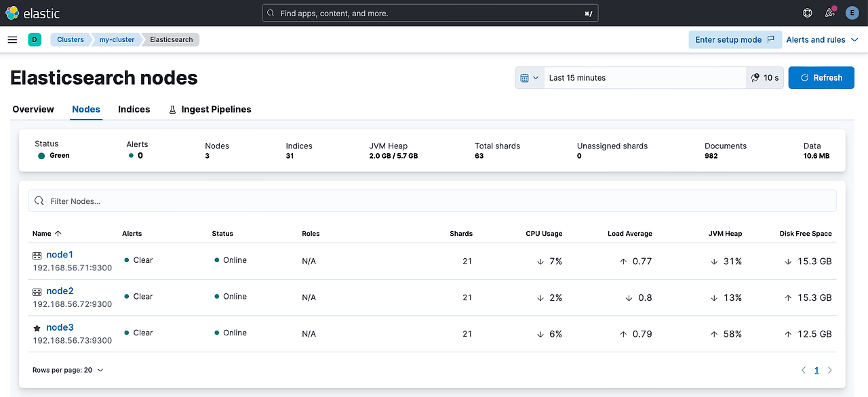This screenshot has width=868, height=397.
Task: Click the auto-refresh 10 s interval button
Action: tap(765, 78)
